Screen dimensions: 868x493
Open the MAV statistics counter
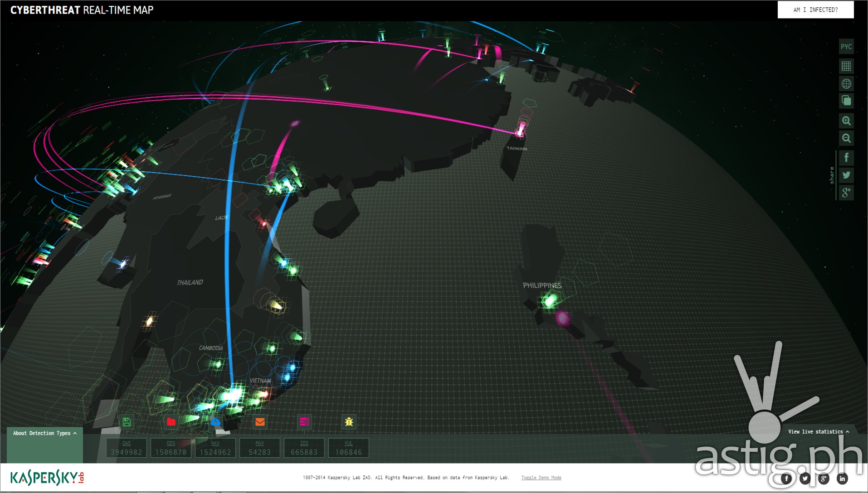[259, 448]
